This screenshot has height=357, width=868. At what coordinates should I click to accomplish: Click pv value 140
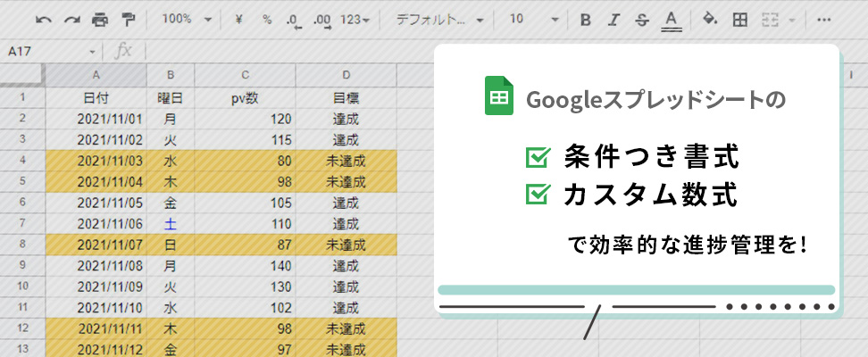246,266
